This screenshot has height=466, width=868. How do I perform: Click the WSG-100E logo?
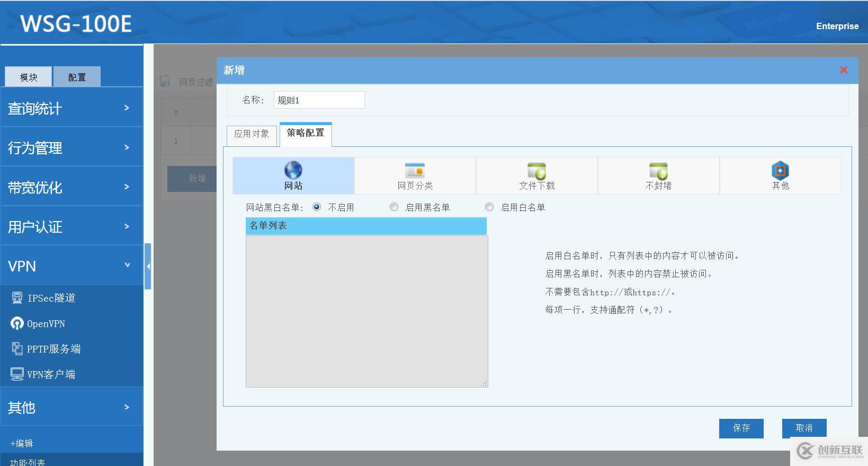76,24
